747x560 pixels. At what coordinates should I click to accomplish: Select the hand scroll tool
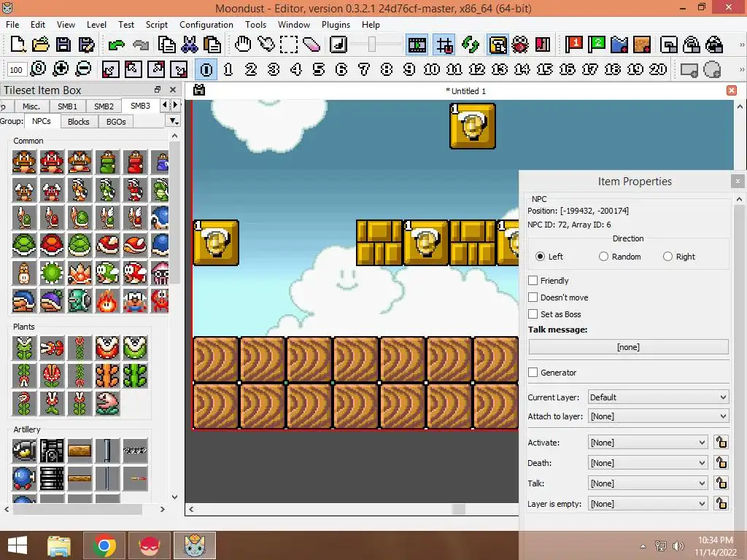(x=243, y=44)
